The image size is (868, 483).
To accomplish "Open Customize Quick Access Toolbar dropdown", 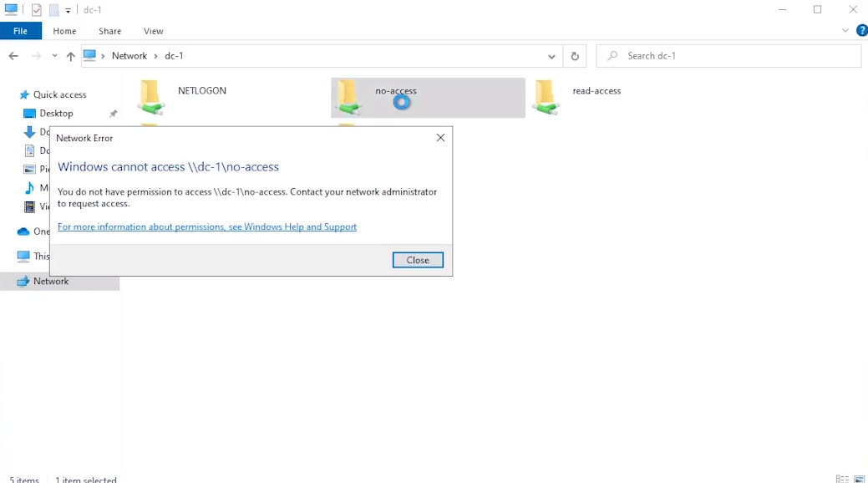I will pyautogui.click(x=68, y=10).
